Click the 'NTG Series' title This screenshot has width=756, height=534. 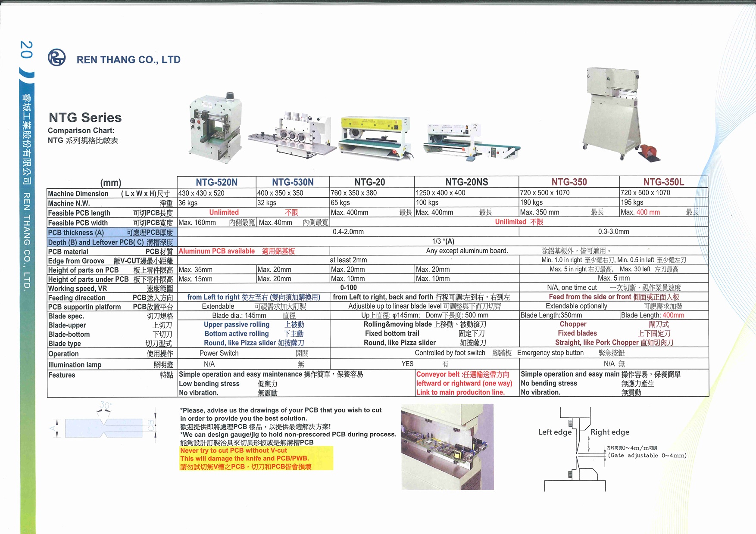pyautogui.click(x=85, y=118)
